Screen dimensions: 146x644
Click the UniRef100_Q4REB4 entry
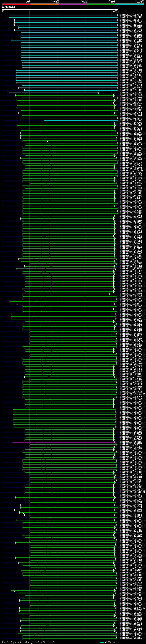(131, 321)
